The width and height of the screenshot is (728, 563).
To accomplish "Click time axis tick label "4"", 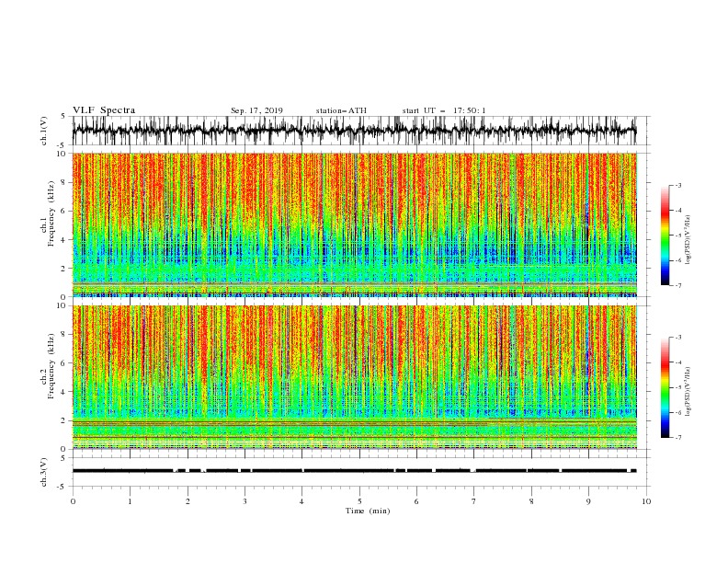I will [301, 501].
